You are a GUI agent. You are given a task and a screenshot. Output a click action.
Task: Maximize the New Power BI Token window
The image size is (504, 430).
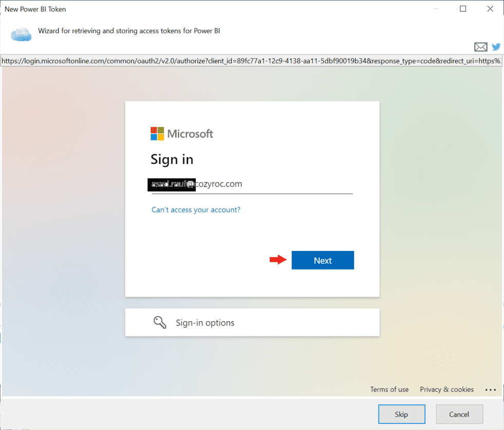click(463, 9)
